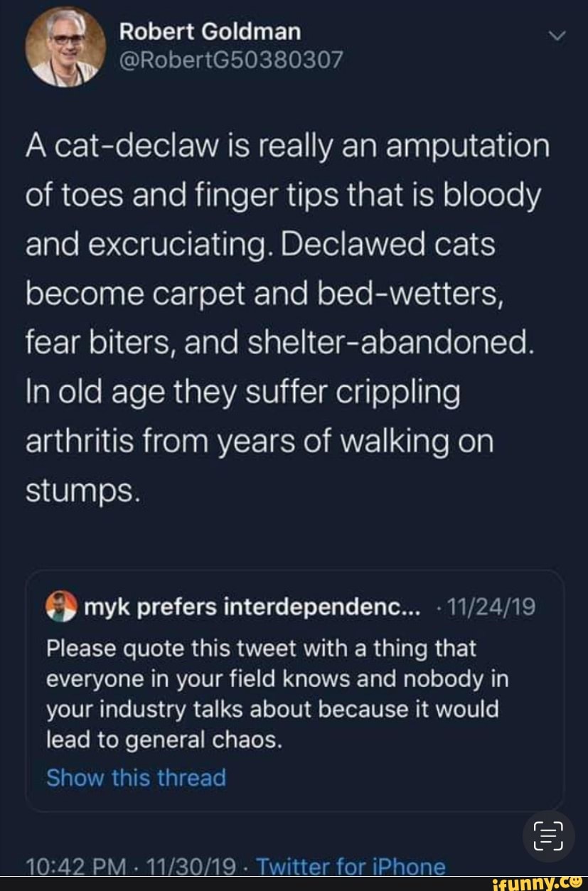Click the 11/24/19 quoted tweet date

pos(494,606)
